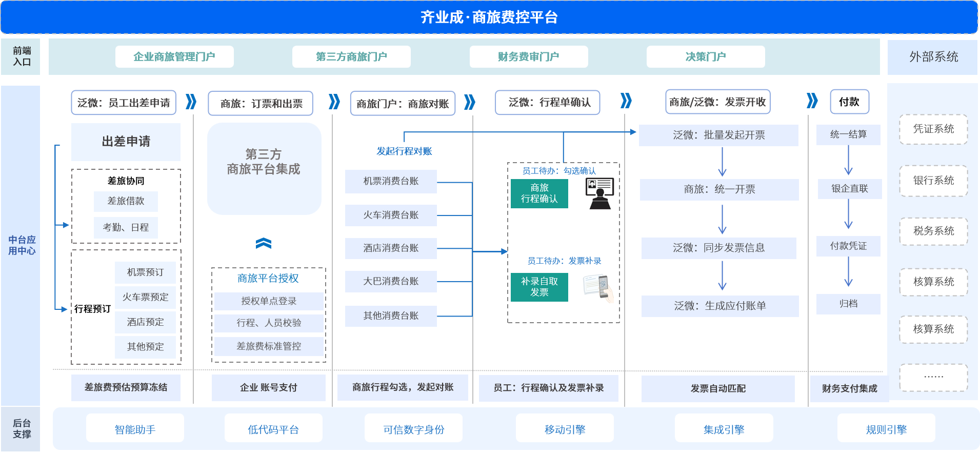Click the double arrow after 商旅门户：商旅对账
Screen dimensions: 980x453
coord(469,102)
